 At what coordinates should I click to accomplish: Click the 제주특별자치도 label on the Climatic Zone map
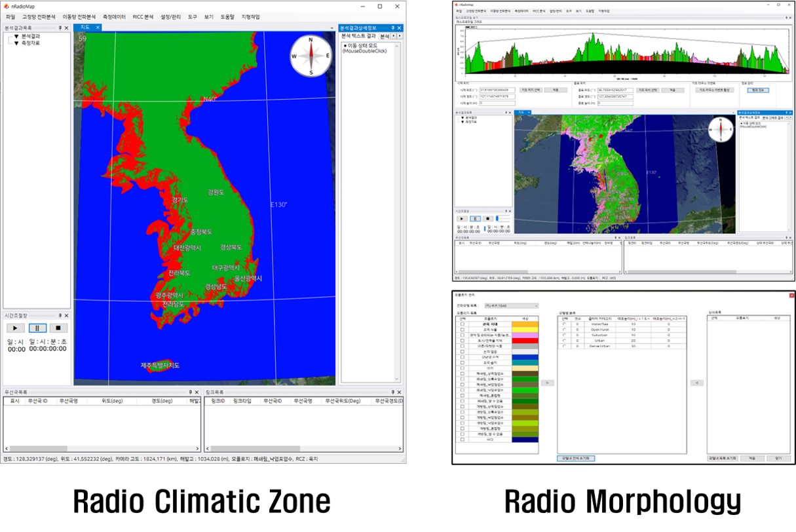tap(160, 365)
